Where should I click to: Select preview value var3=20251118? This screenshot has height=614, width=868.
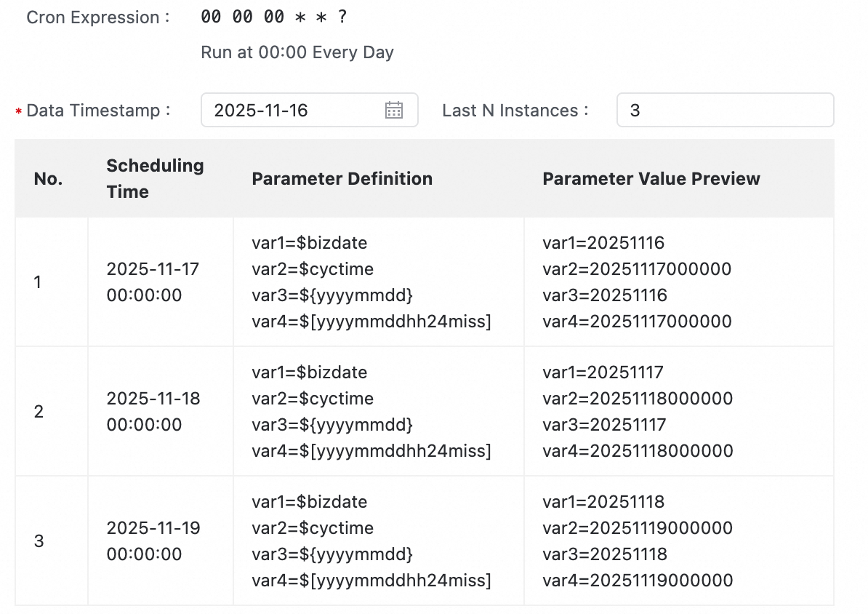(605, 554)
